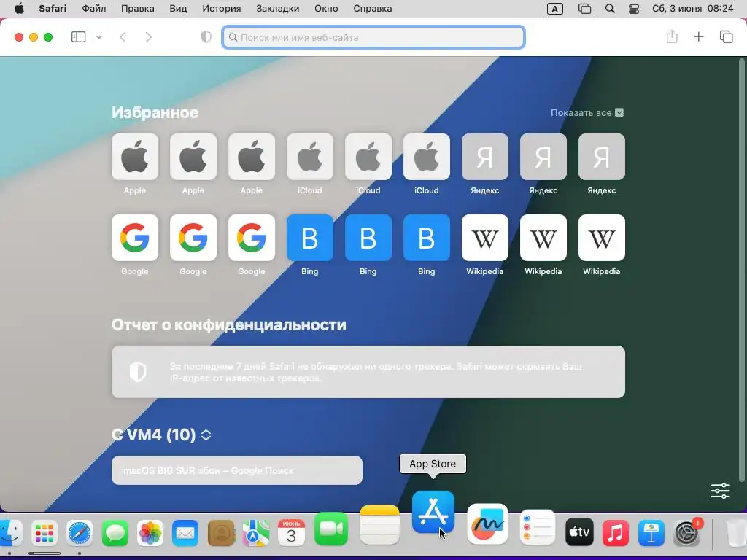This screenshot has width=747, height=560.
Task: Open the История menu
Action: click(x=222, y=9)
